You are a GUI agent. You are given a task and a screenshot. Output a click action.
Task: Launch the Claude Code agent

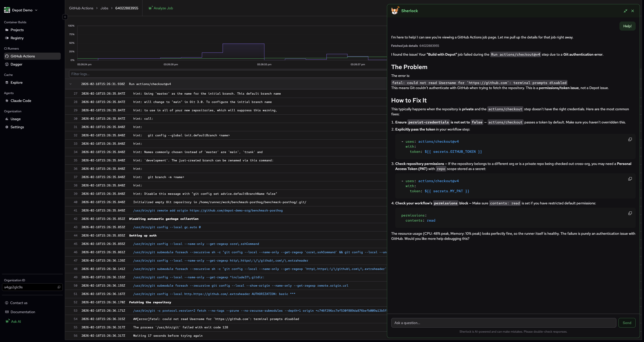coord(21,101)
